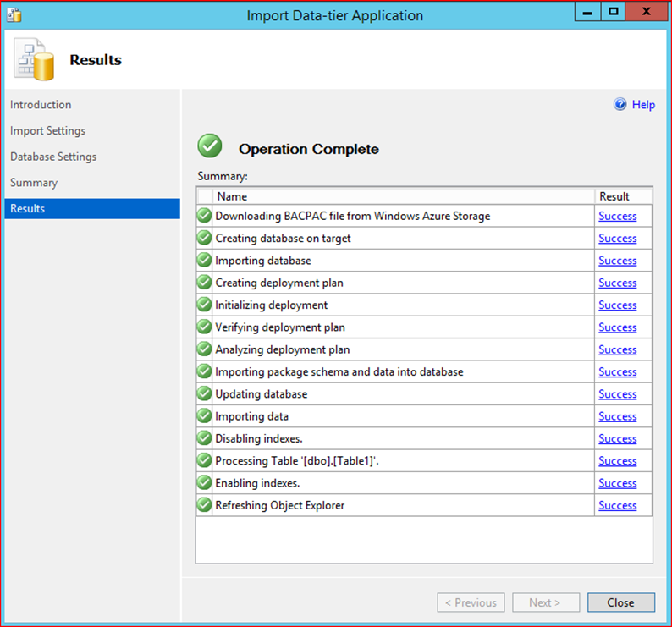This screenshot has height=627, width=672.
Task: Select 'Importing data' row text
Action: pyautogui.click(x=251, y=416)
